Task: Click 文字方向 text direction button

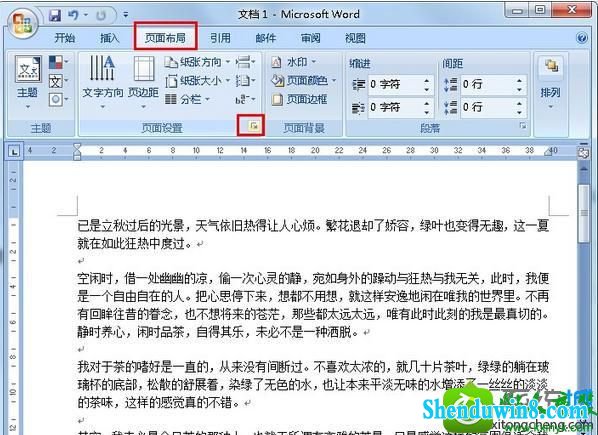Action: [x=103, y=82]
